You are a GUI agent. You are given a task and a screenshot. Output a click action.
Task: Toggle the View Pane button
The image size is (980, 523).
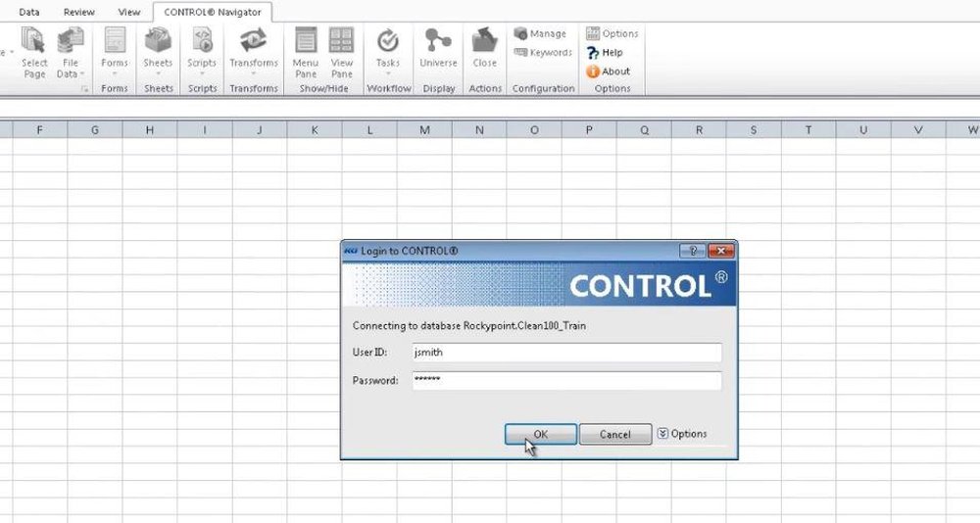(x=341, y=53)
